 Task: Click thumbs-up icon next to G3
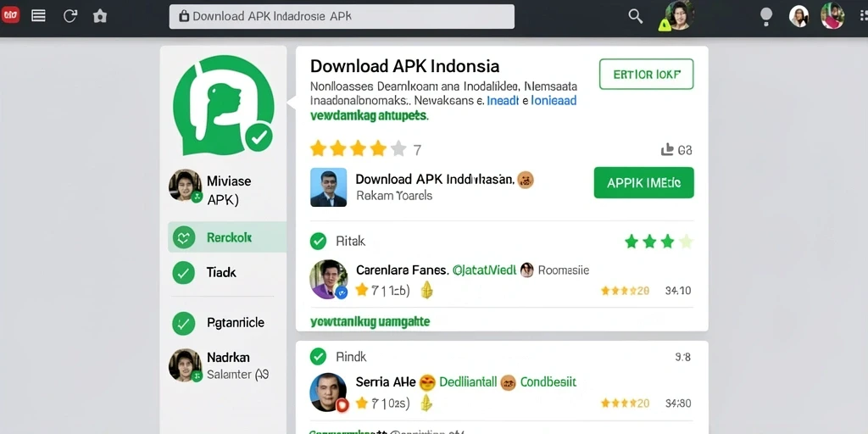coord(667,149)
